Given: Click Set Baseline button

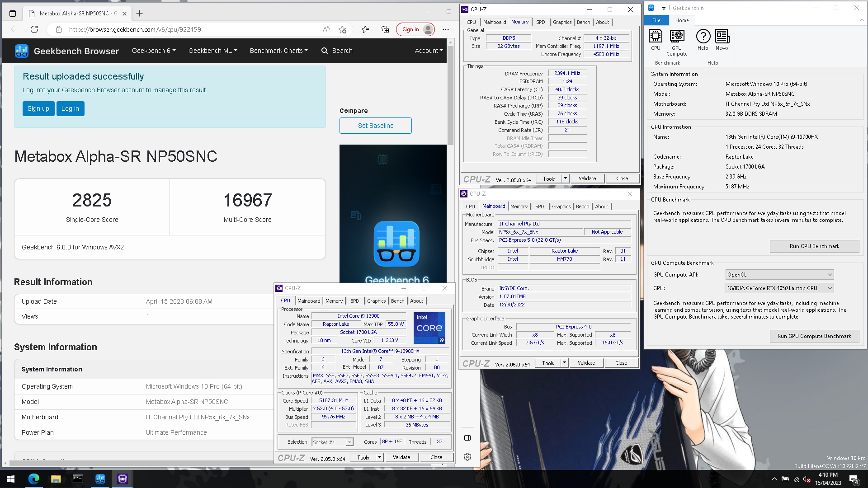Looking at the screenshot, I should click(x=376, y=126).
